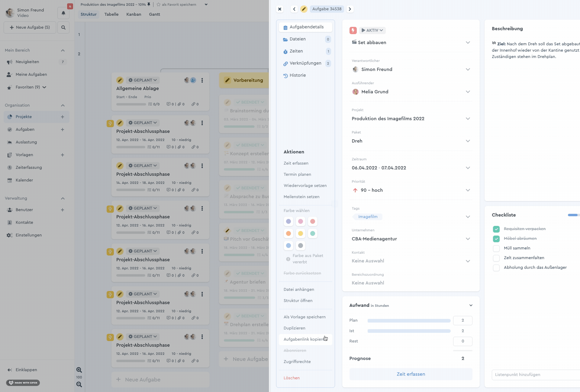This screenshot has width=580, height=392.
Task: Choose the yellow color swatch
Action: (301, 233)
